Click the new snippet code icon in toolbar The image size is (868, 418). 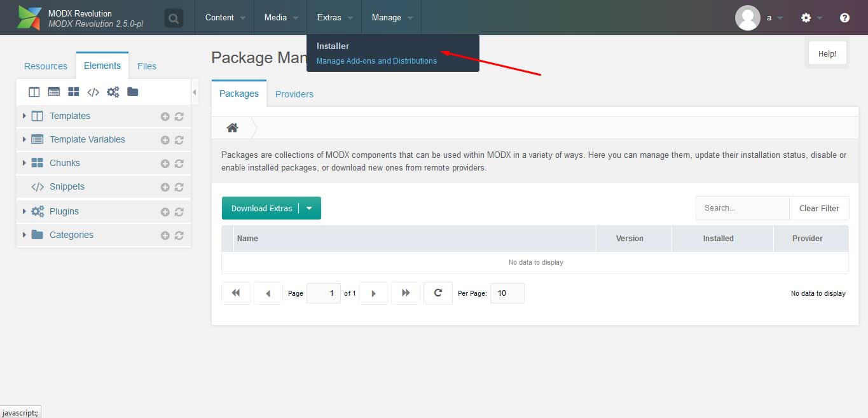click(93, 92)
